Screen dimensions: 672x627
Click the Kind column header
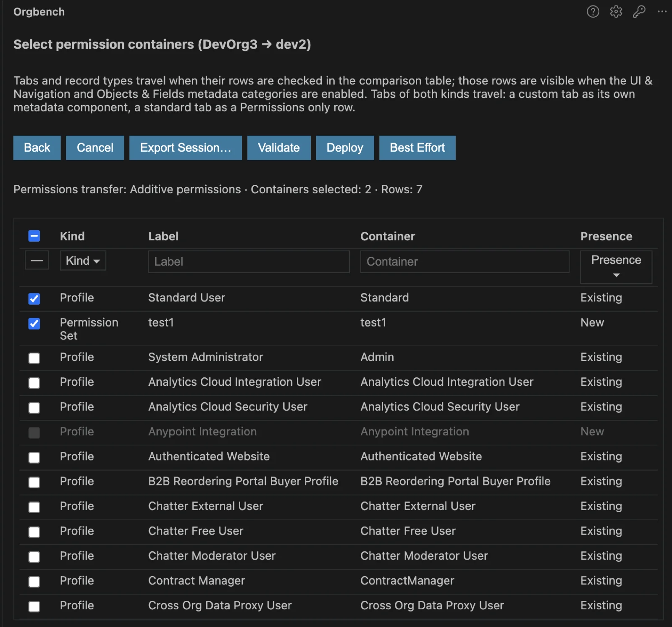pos(72,236)
